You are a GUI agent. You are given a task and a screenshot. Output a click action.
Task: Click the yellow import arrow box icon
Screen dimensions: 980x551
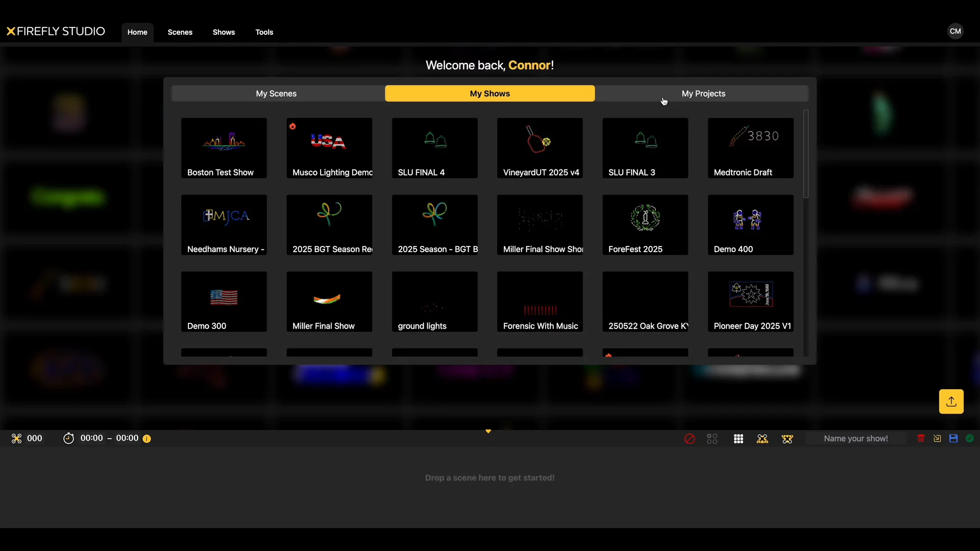[x=937, y=438]
